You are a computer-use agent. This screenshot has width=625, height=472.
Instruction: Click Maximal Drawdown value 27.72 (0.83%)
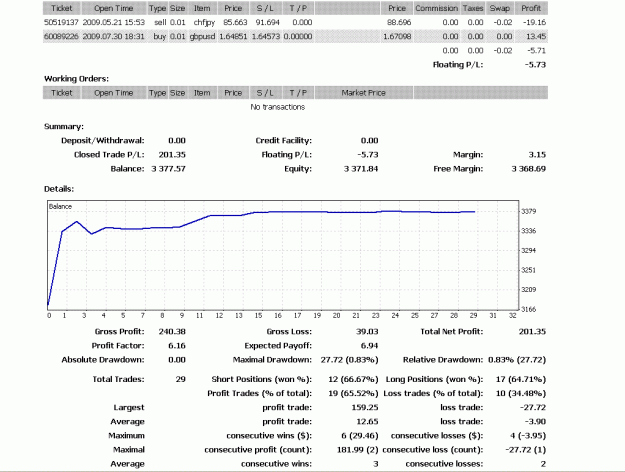pyautogui.click(x=350, y=360)
